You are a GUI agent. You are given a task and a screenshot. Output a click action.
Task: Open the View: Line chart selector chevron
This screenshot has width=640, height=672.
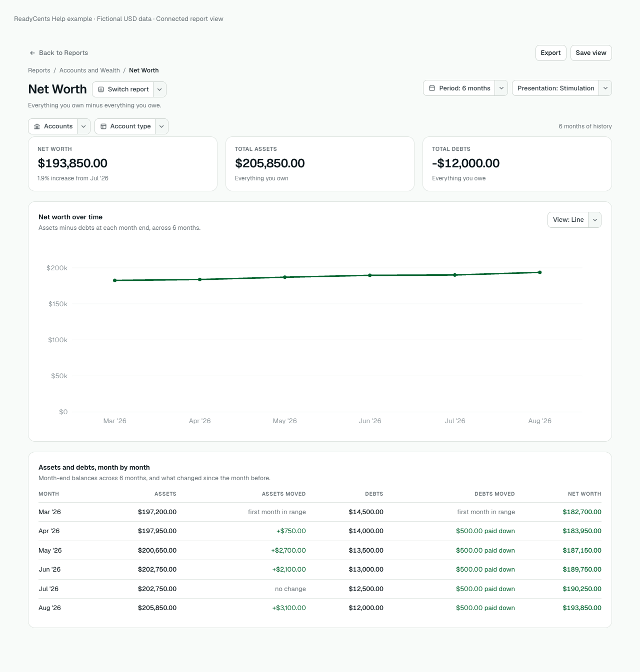click(595, 220)
